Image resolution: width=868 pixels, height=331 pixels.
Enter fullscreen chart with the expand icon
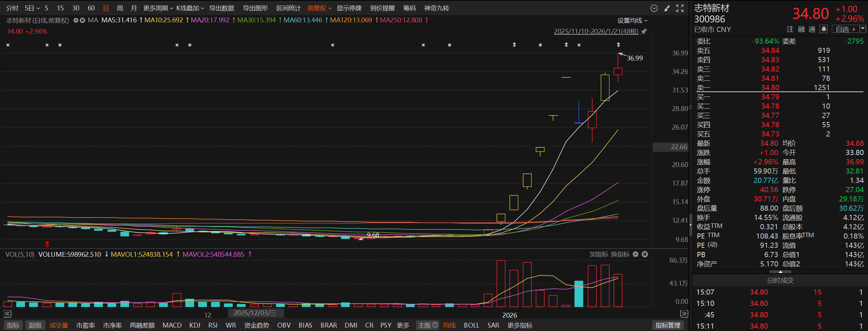coord(680,8)
